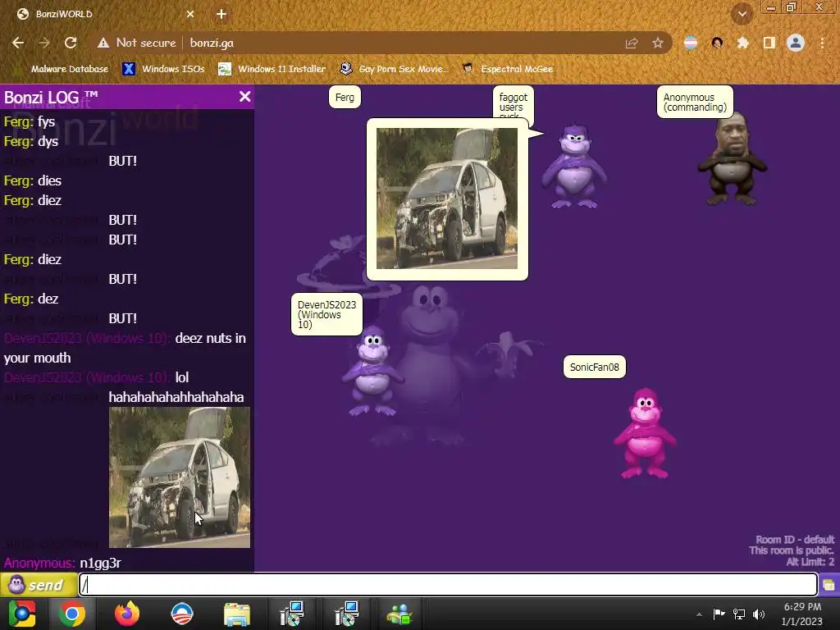Click the log line 'Ferg: dys'
840x630 pixels.
[31, 141]
